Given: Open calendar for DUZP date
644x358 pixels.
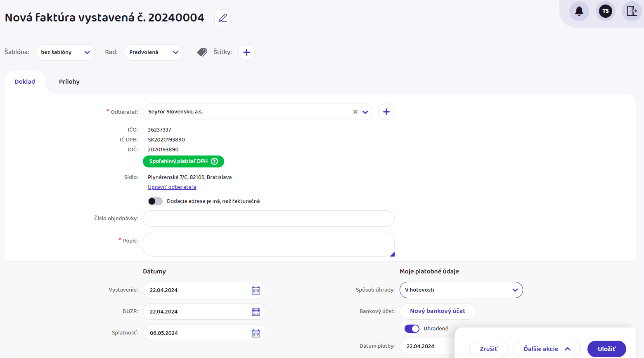Looking at the screenshot, I should (256, 312).
